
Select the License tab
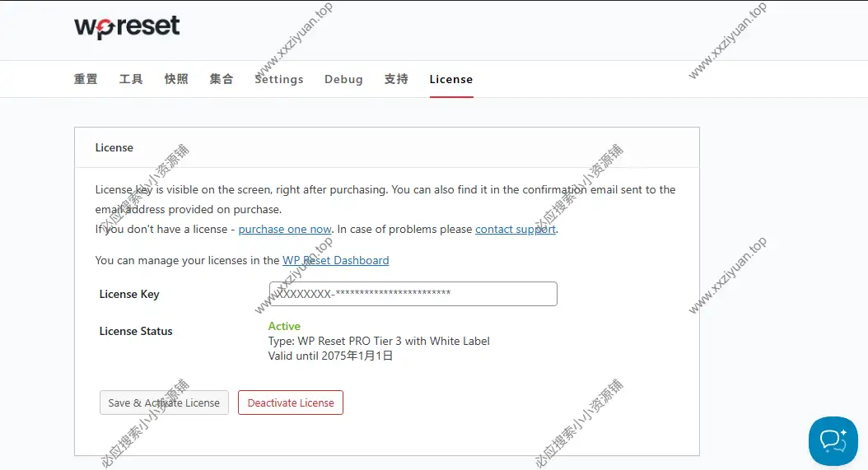451,79
